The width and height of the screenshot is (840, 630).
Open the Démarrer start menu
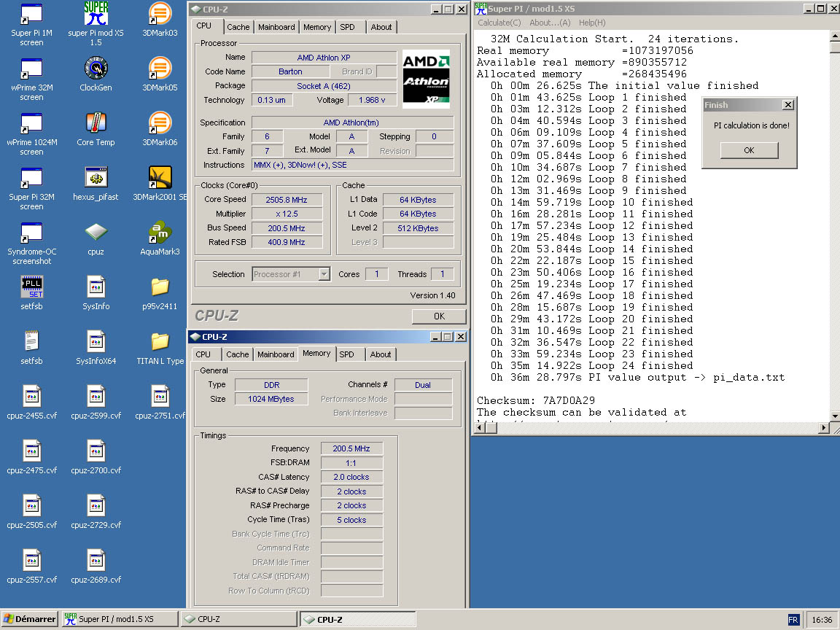(x=30, y=619)
